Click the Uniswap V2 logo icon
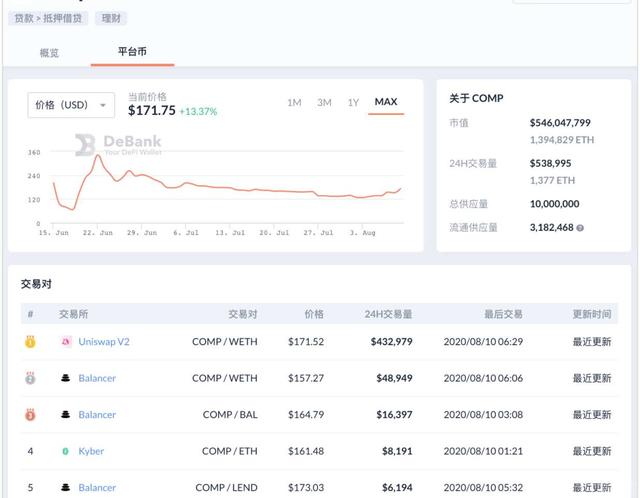Screen dimensions: 640x498 coord(66,341)
